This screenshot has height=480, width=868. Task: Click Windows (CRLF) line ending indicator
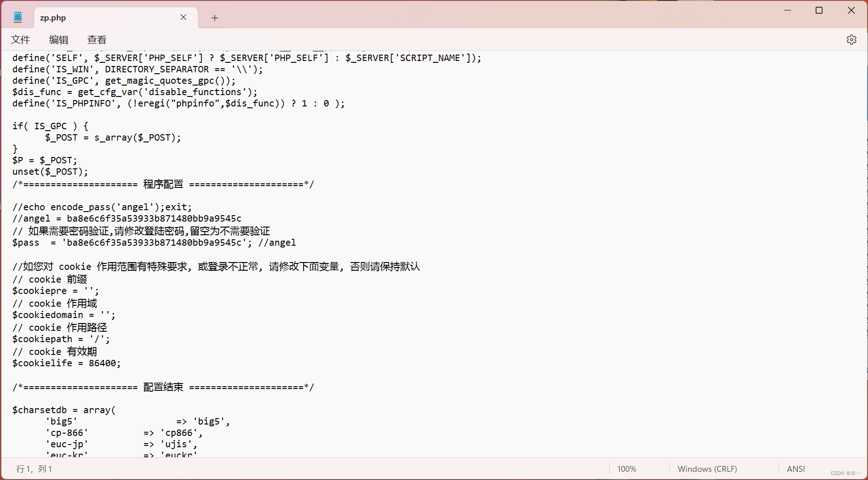coord(707,469)
